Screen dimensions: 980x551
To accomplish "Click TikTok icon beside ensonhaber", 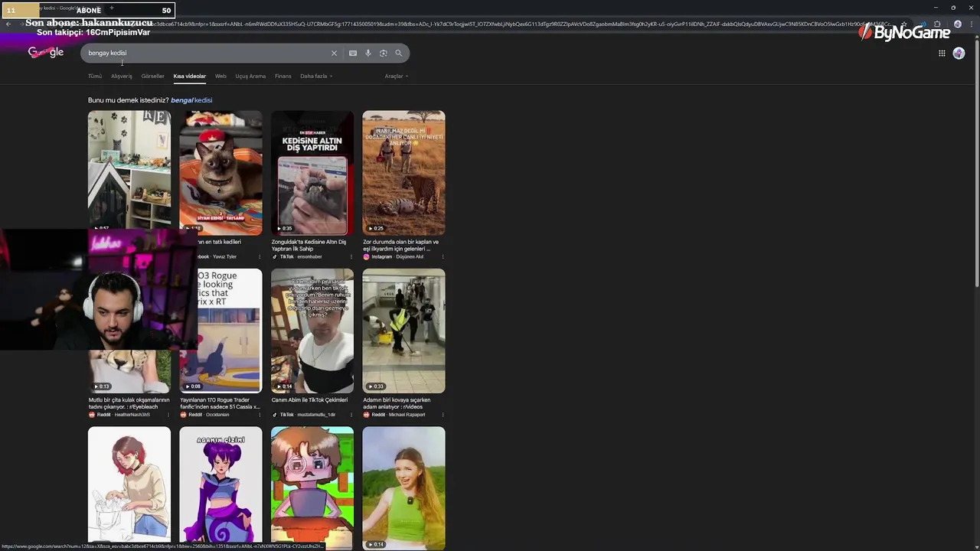I will click(x=274, y=256).
